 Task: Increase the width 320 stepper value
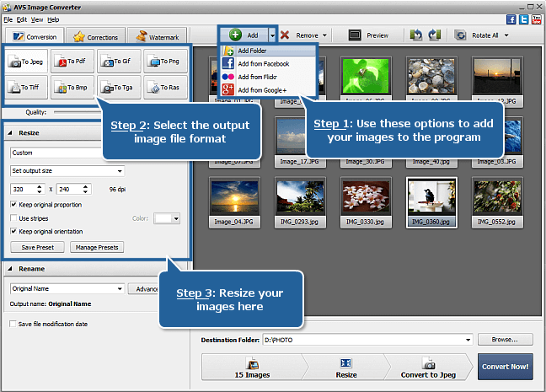pos(40,187)
